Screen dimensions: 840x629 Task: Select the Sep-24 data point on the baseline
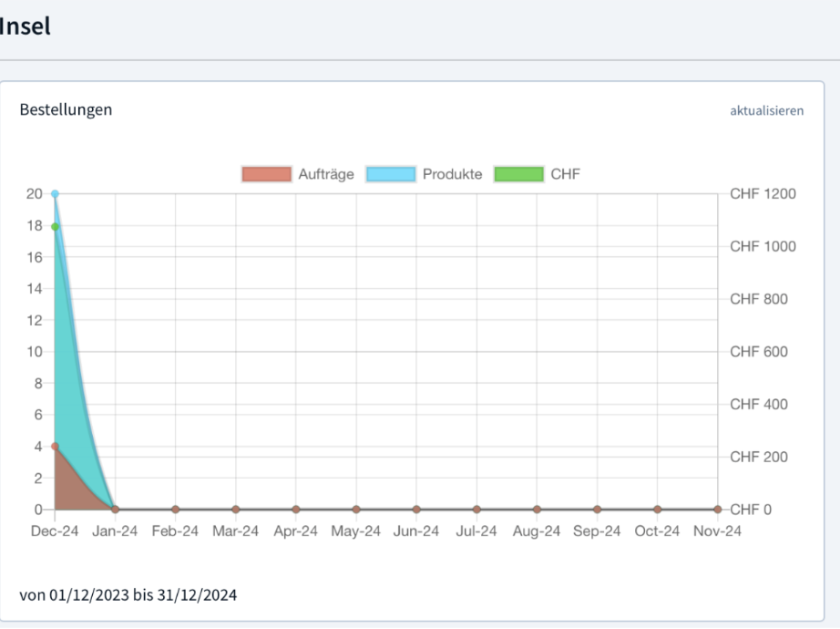597,509
